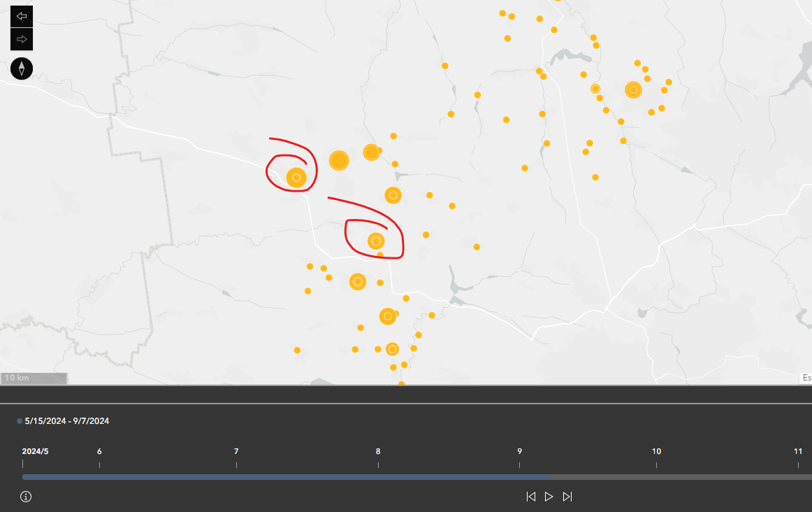
Task: Click the blue time slider track
Action: (x=280, y=476)
